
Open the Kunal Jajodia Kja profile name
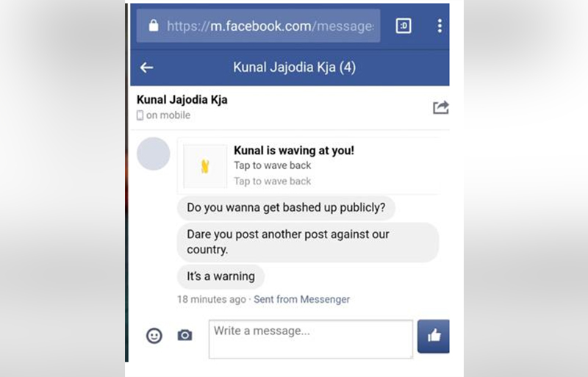tap(182, 100)
